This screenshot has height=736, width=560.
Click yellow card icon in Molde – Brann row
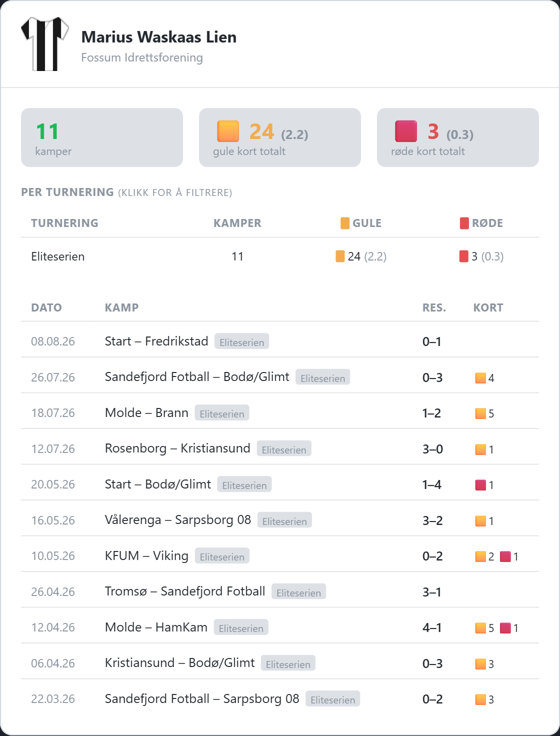[x=480, y=413]
